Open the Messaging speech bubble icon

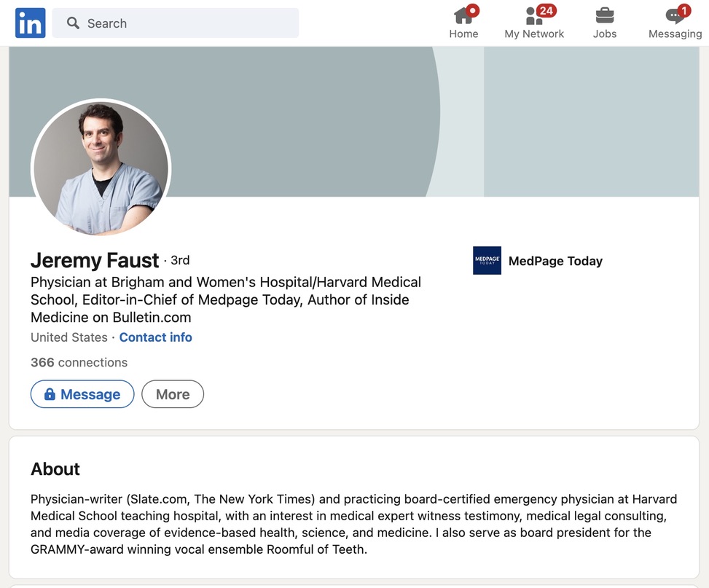click(674, 15)
